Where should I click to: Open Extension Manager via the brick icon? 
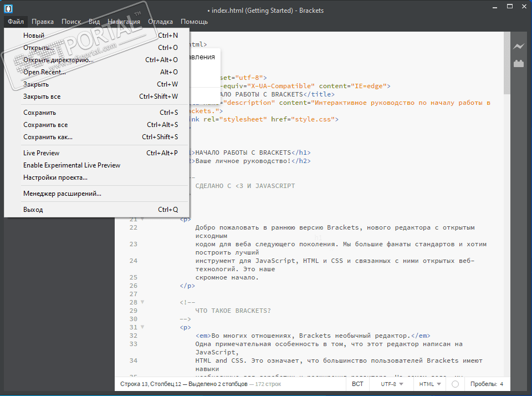tap(519, 64)
